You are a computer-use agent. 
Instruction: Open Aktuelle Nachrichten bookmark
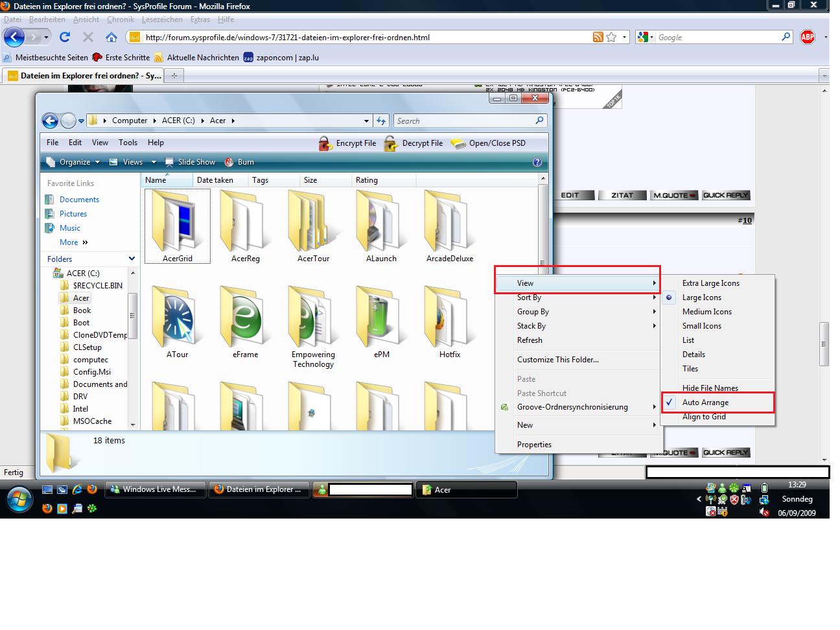tap(196, 58)
